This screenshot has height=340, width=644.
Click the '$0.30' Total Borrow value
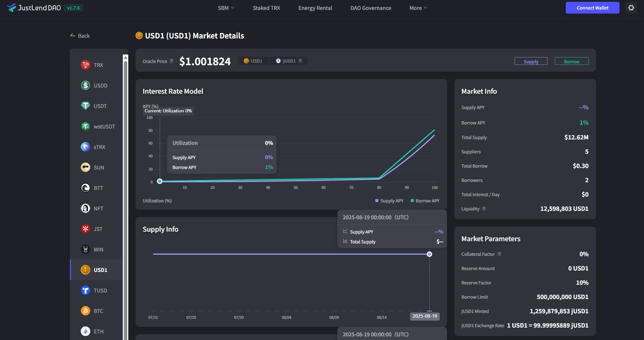(x=581, y=166)
